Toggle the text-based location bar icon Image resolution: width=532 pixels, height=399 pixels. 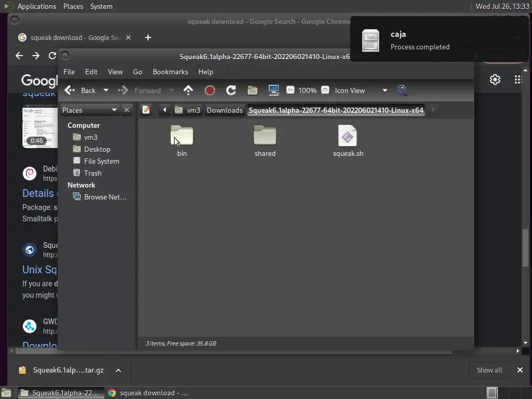pyautogui.click(x=146, y=110)
